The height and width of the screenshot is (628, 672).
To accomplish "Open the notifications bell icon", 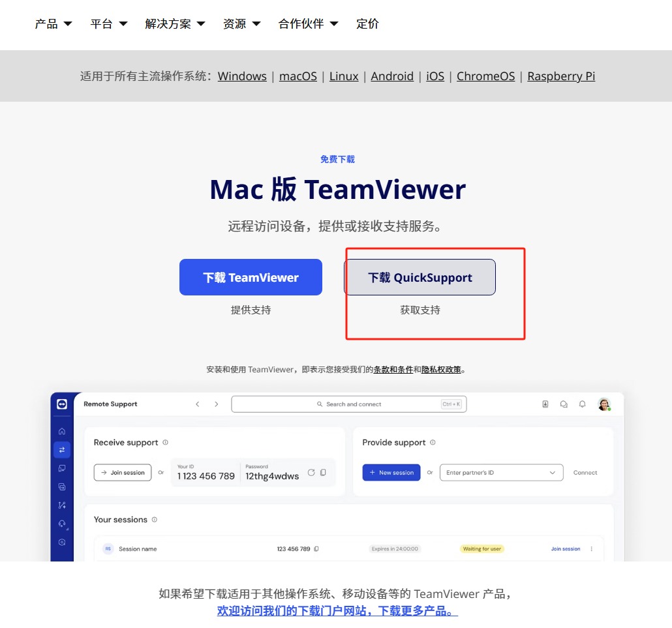I will [x=583, y=404].
